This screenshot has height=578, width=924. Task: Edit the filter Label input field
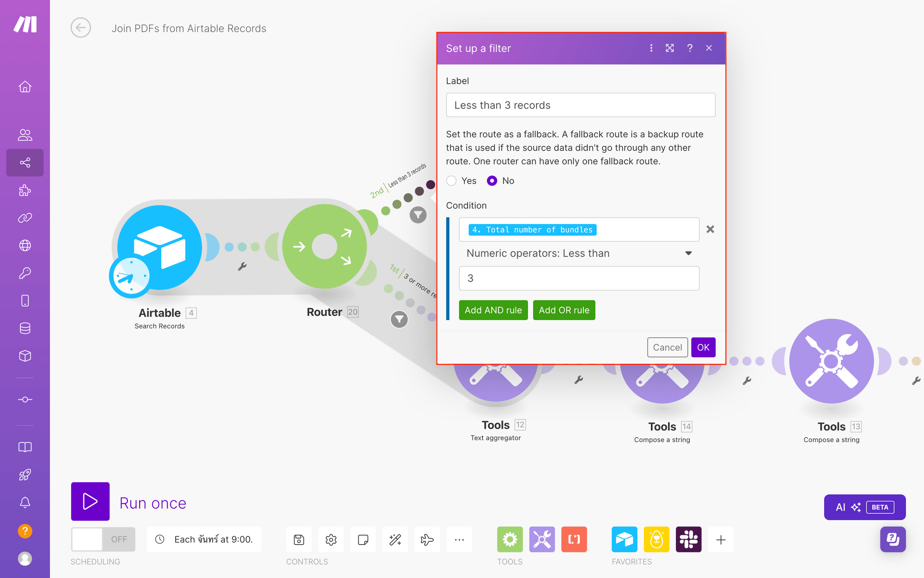point(580,105)
